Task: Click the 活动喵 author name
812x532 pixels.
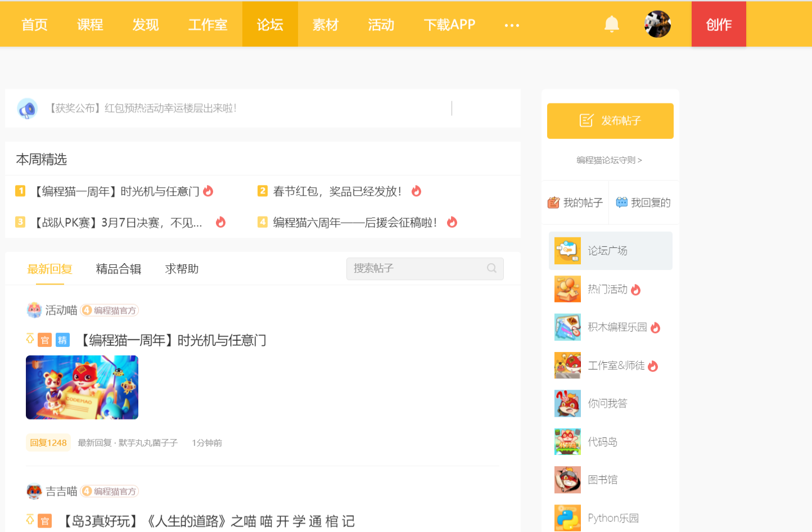Action: pyautogui.click(x=61, y=310)
